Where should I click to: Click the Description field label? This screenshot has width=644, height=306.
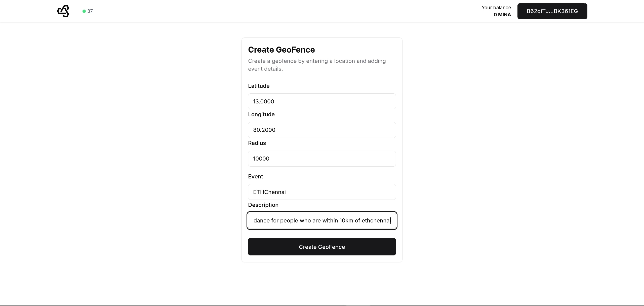263,205
